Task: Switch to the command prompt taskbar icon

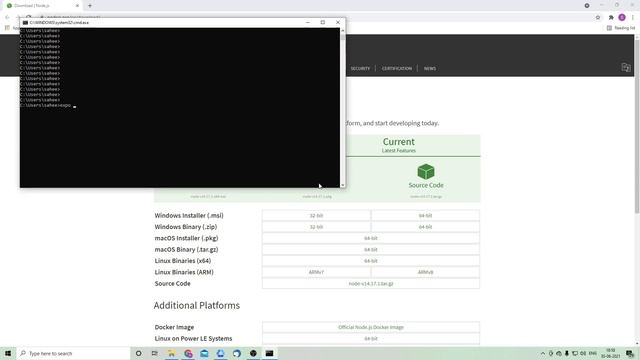Action: click(269, 353)
